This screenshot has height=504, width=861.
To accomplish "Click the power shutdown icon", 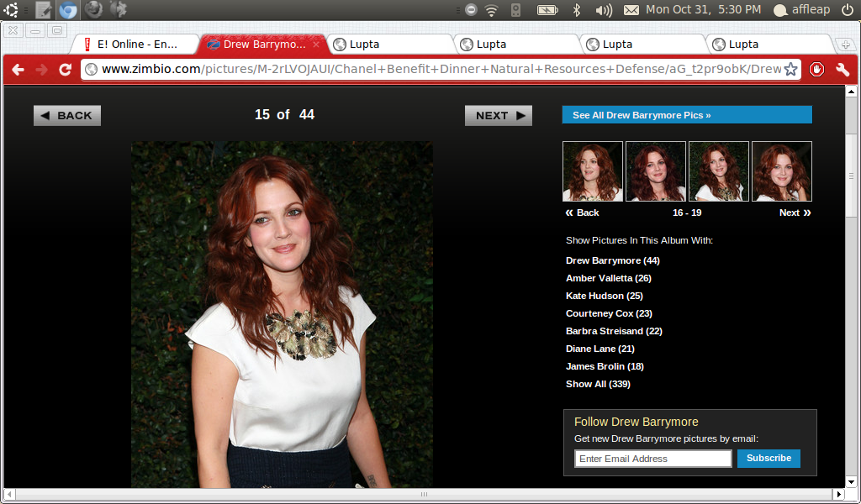I will (848, 10).
